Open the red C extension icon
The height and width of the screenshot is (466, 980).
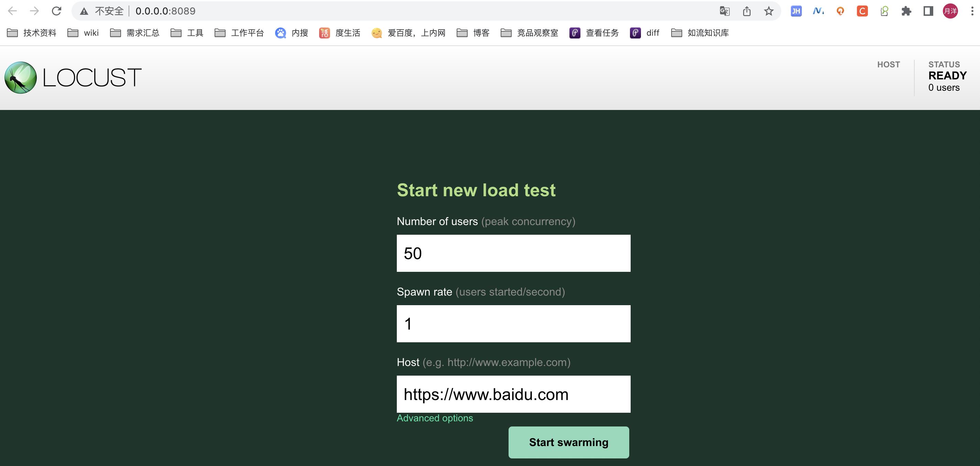point(862,11)
